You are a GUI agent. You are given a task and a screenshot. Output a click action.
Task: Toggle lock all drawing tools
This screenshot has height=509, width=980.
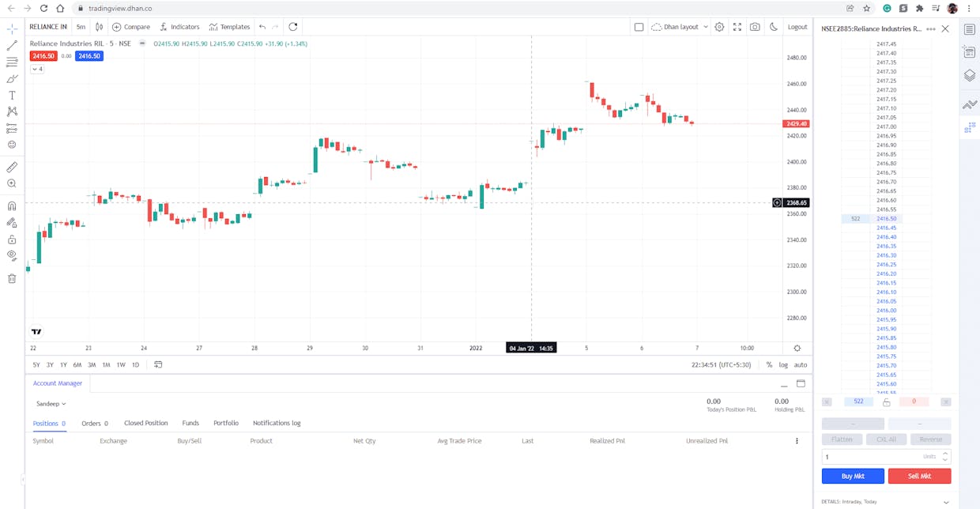(x=12, y=239)
